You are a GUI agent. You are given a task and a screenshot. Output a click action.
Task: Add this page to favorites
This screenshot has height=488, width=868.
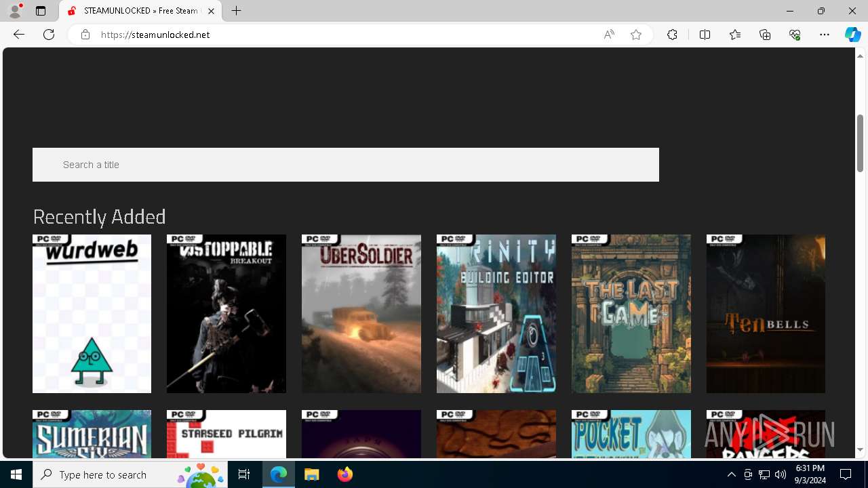pos(636,35)
